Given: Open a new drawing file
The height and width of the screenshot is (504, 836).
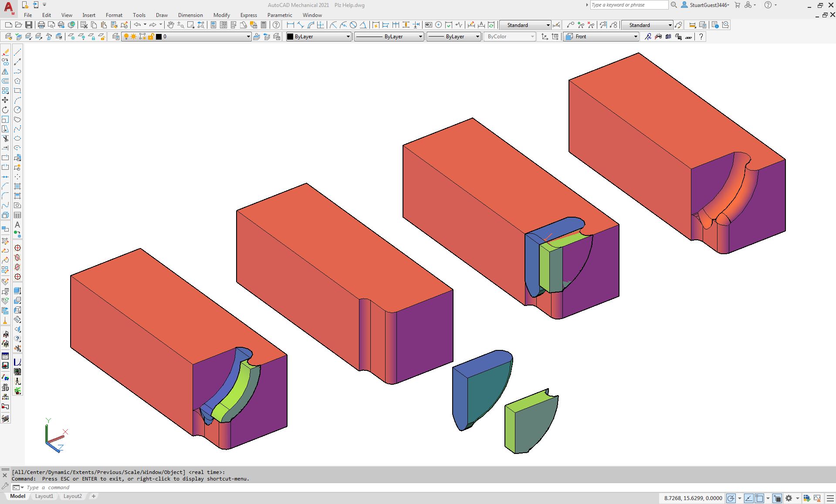Looking at the screenshot, I should tap(8, 25).
